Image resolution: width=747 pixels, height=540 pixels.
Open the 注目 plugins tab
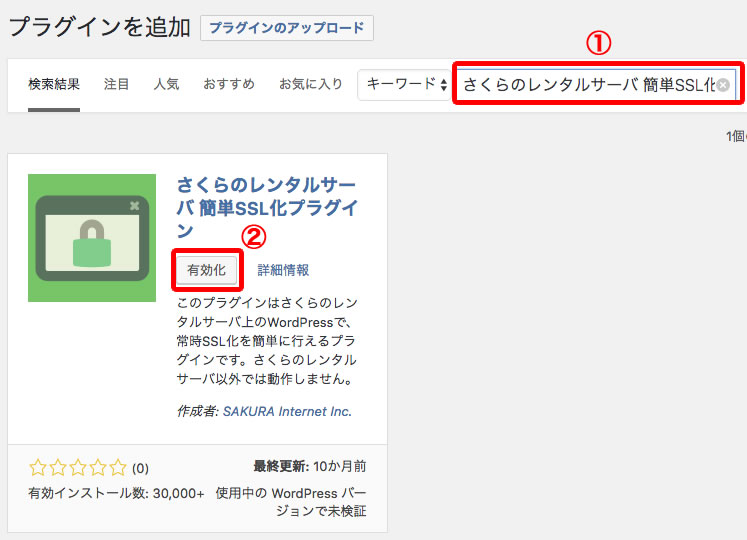point(117,84)
